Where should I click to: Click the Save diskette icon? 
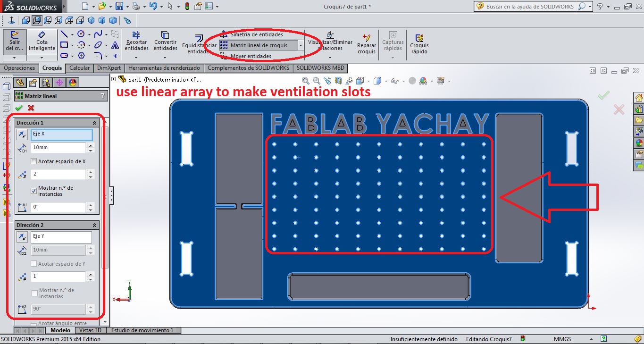click(119, 6)
